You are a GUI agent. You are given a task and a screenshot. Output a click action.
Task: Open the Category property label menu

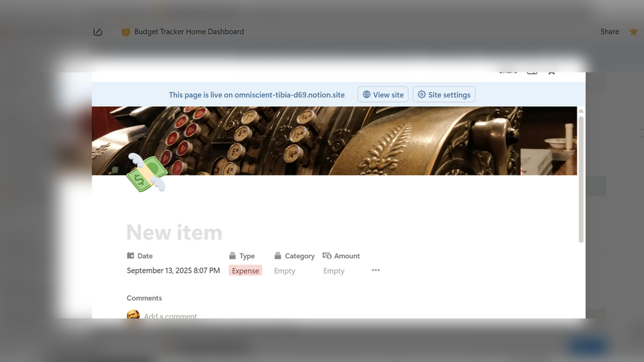pyautogui.click(x=295, y=256)
